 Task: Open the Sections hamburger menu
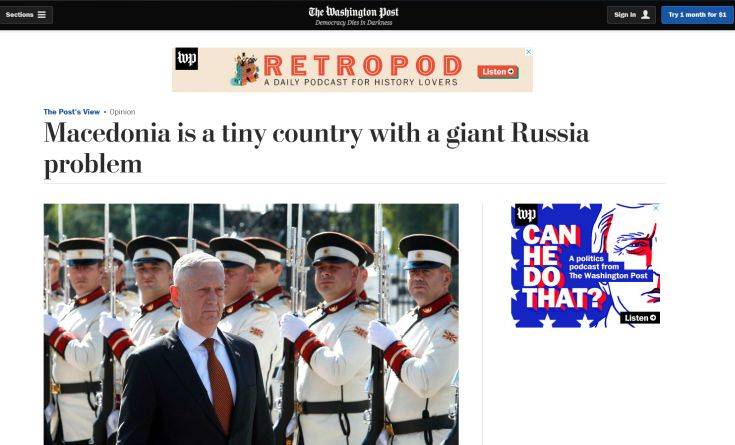pyautogui.click(x=26, y=15)
